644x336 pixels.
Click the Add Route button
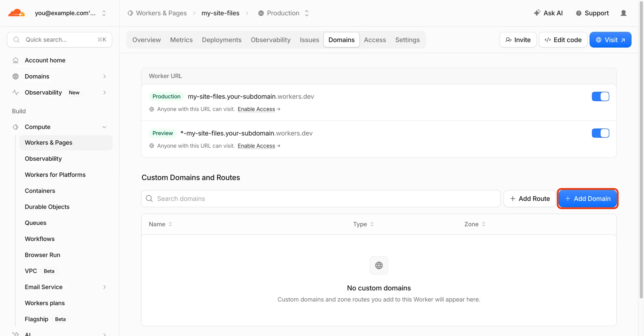coord(529,199)
